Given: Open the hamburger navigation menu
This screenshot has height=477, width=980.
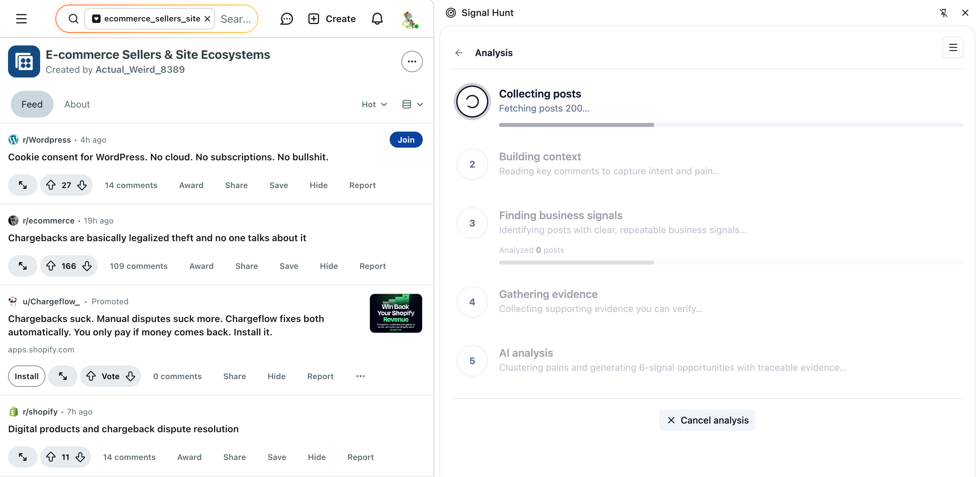Looking at the screenshot, I should pos(21,19).
